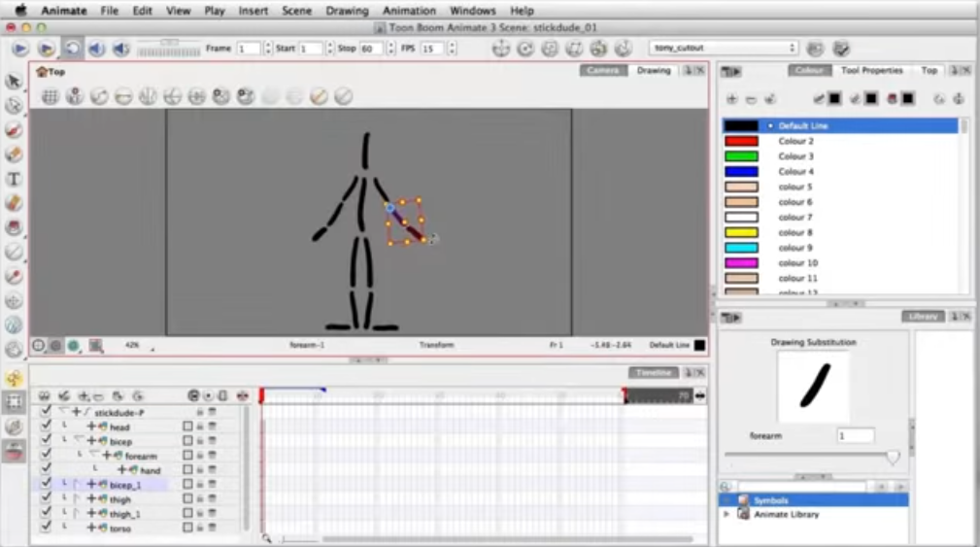Expand the Animate Library folder
The height and width of the screenshot is (547, 980).
pyautogui.click(x=727, y=514)
